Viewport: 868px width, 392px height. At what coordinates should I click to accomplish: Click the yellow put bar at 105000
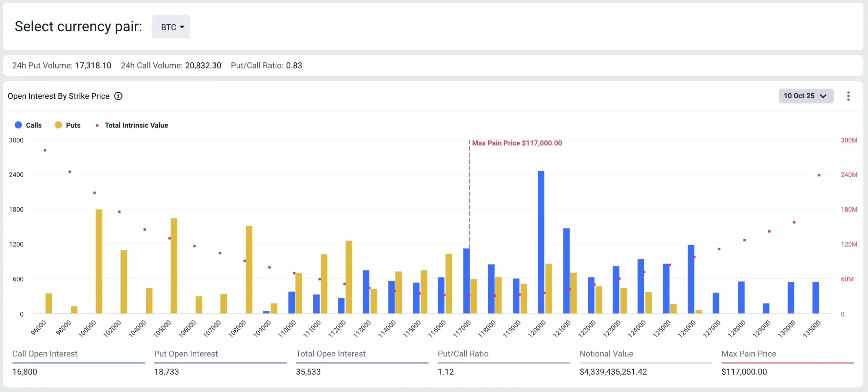[x=174, y=266]
